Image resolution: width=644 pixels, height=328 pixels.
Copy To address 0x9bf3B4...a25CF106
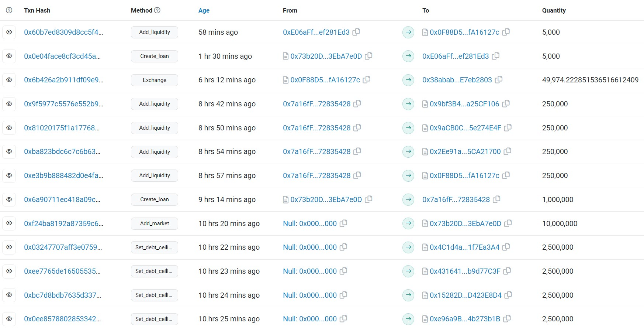[x=506, y=104]
